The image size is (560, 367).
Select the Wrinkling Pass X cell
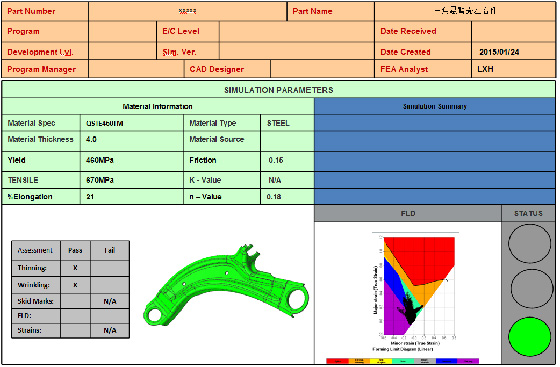(75, 285)
